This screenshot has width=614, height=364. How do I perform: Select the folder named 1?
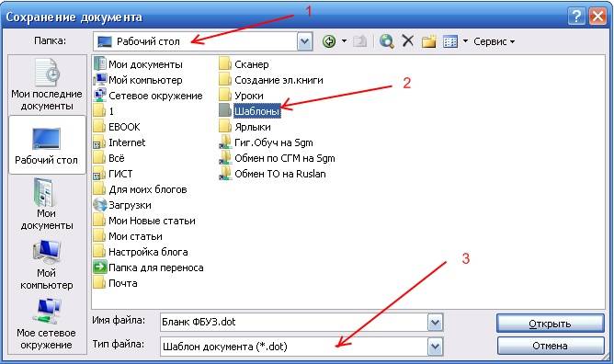pyautogui.click(x=104, y=111)
